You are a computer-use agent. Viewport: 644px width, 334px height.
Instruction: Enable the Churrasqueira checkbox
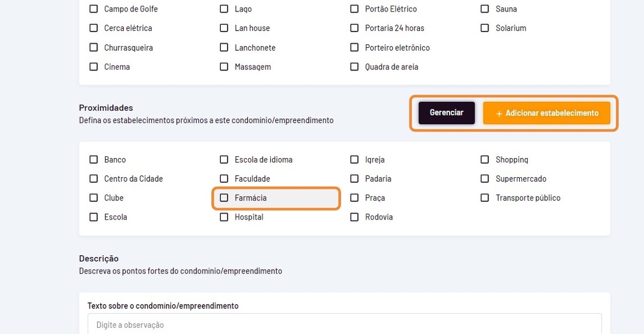pyautogui.click(x=94, y=48)
